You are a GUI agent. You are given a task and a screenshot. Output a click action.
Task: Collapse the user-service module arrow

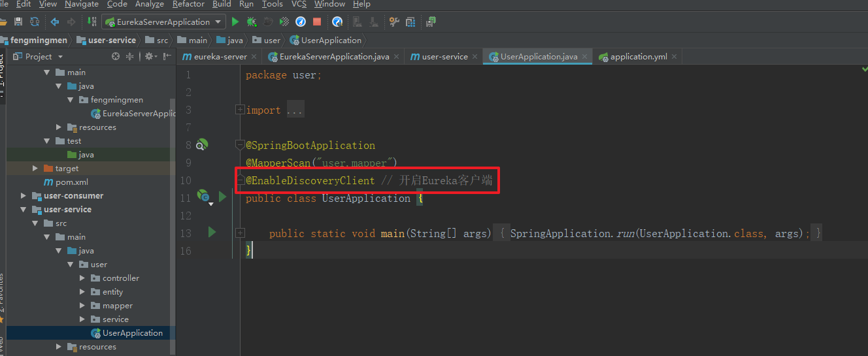[x=24, y=210]
